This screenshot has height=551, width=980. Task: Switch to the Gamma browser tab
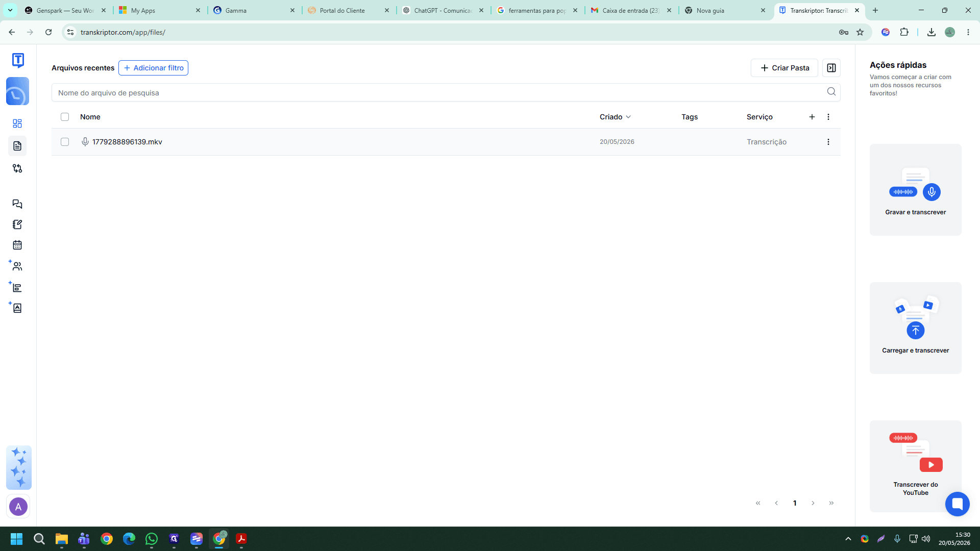254,10
